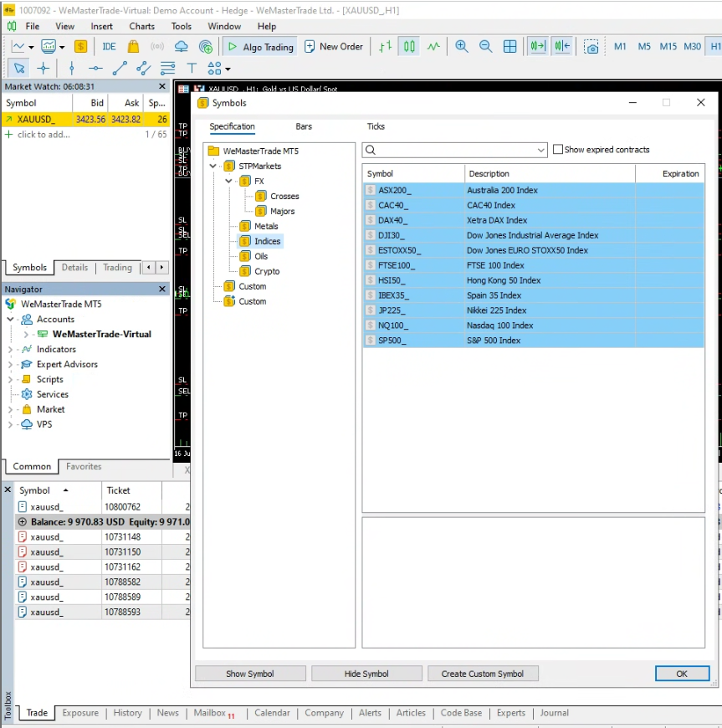Select XAUUSD_ row in Market Watch
This screenshot has width=722, height=728.
85,120
